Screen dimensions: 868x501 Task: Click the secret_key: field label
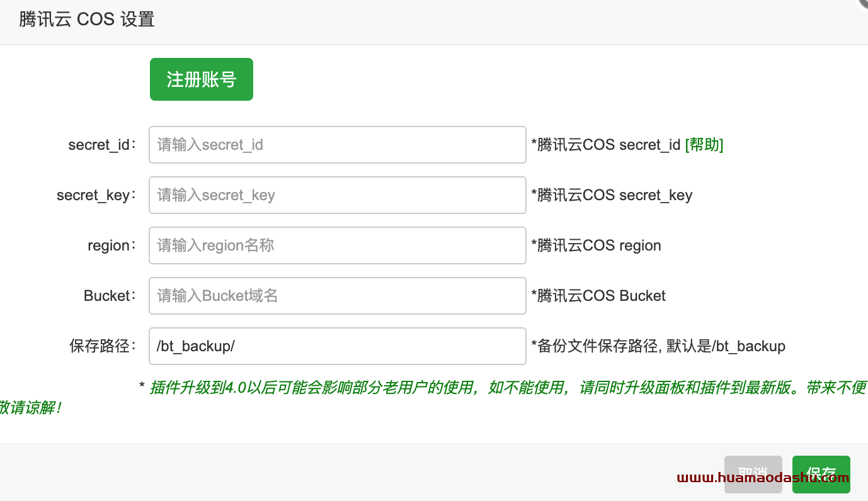coord(96,195)
